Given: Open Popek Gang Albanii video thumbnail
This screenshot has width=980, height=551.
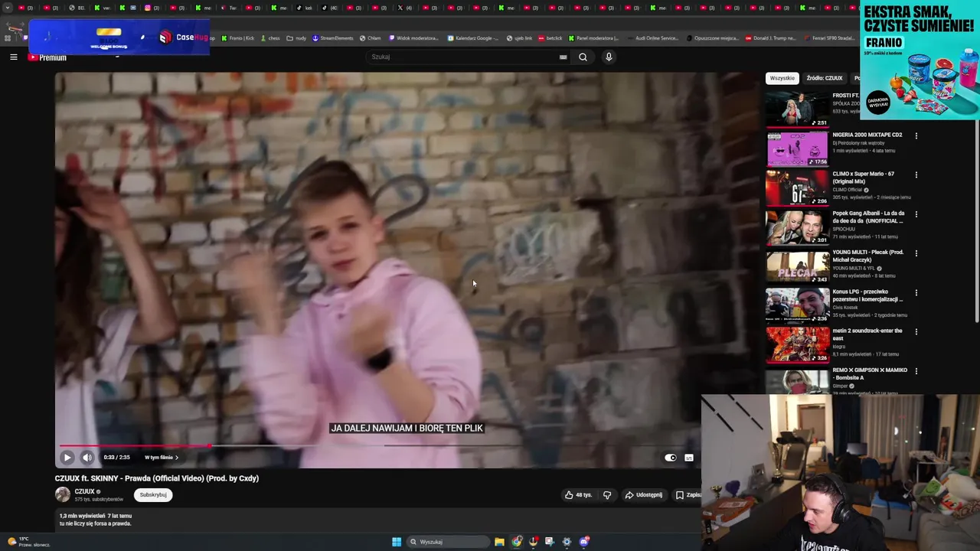Looking at the screenshot, I should tap(798, 227).
